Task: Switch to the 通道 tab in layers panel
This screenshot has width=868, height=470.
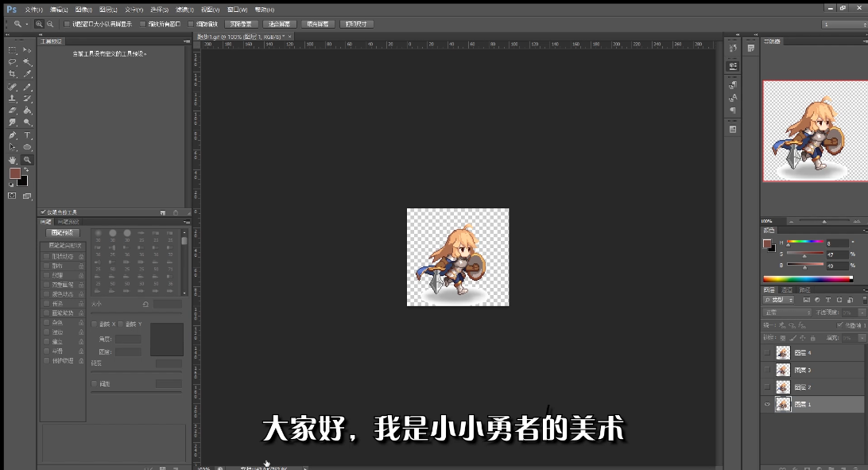Action: pos(787,290)
